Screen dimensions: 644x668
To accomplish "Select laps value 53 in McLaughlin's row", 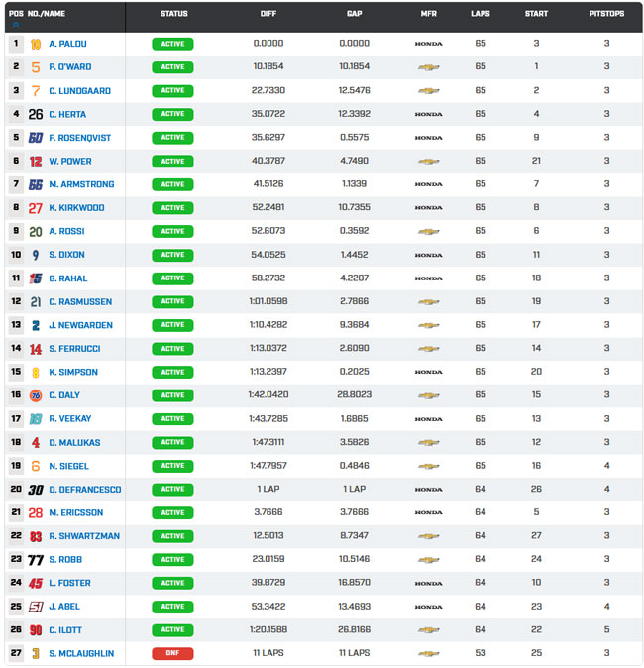I will (481, 653).
